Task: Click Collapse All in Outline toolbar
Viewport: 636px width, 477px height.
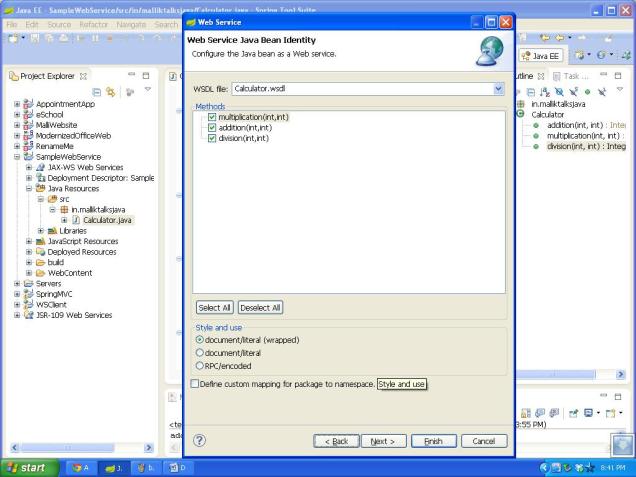Action: click(x=531, y=92)
